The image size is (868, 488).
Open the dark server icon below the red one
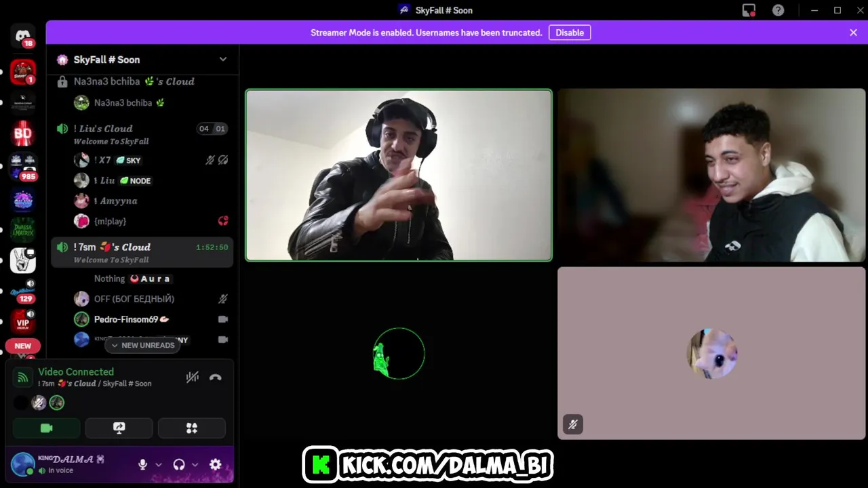[x=23, y=102]
